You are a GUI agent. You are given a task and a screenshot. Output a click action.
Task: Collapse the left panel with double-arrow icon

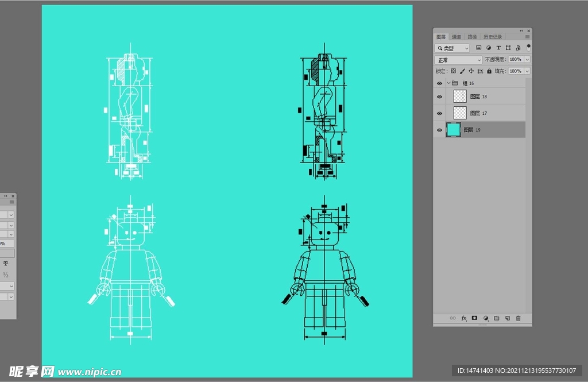(x=6, y=196)
